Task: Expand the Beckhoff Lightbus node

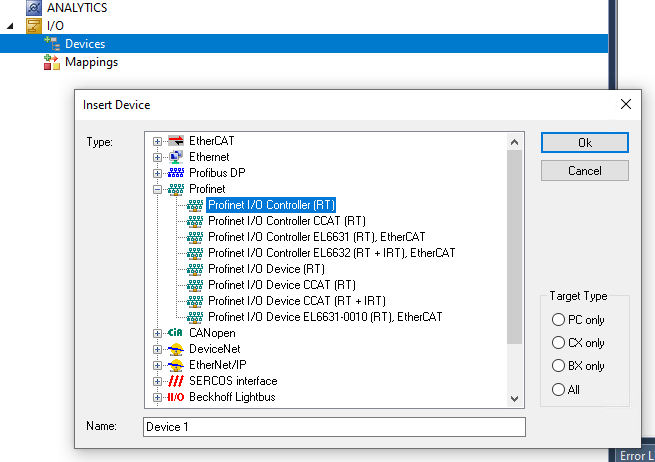Action: click(157, 397)
